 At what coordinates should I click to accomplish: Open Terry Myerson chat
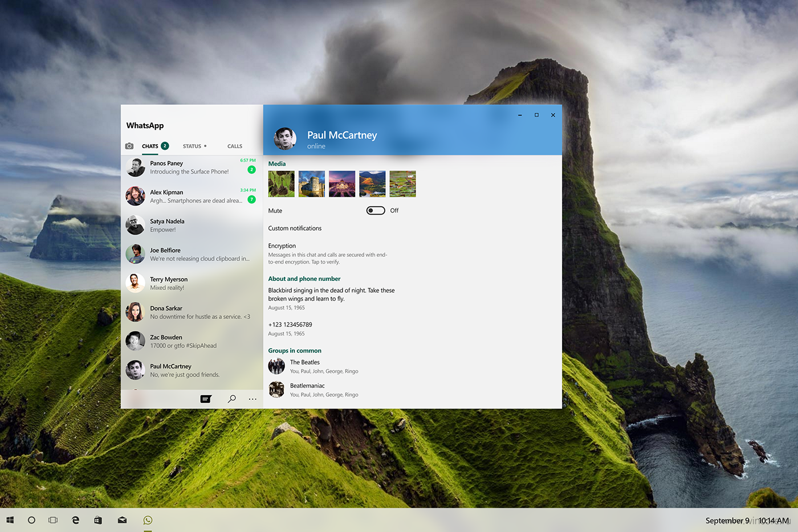(x=192, y=284)
